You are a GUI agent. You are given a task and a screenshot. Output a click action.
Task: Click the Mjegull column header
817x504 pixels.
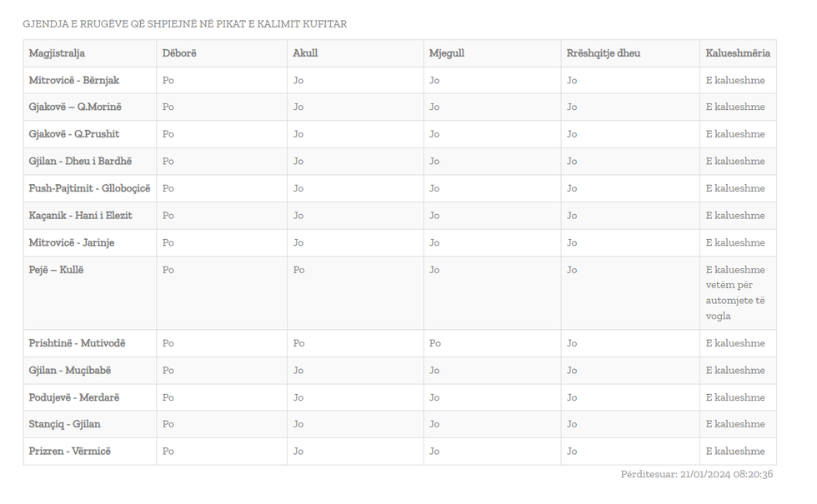click(446, 53)
